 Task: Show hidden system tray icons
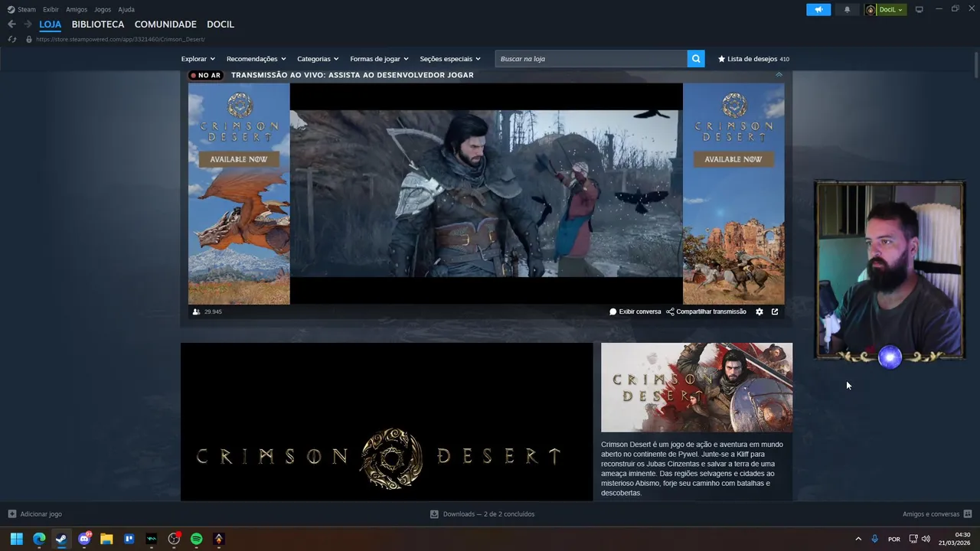point(858,539)
